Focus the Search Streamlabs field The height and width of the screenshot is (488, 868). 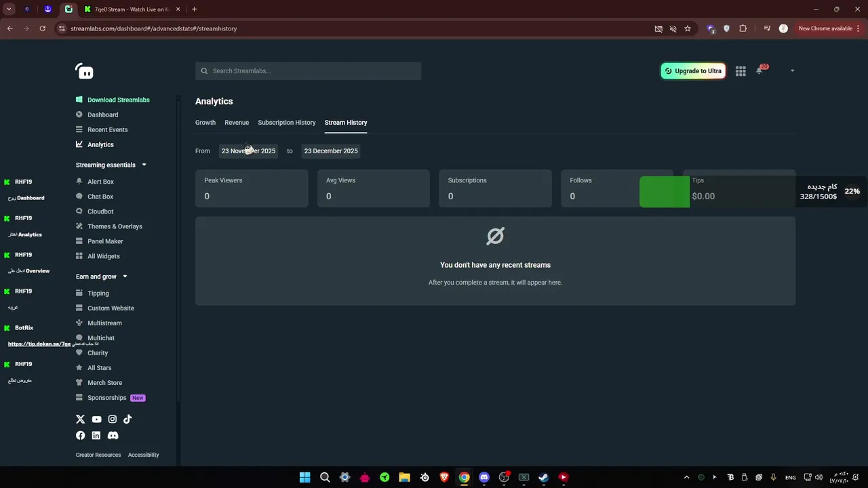point(309,71)
